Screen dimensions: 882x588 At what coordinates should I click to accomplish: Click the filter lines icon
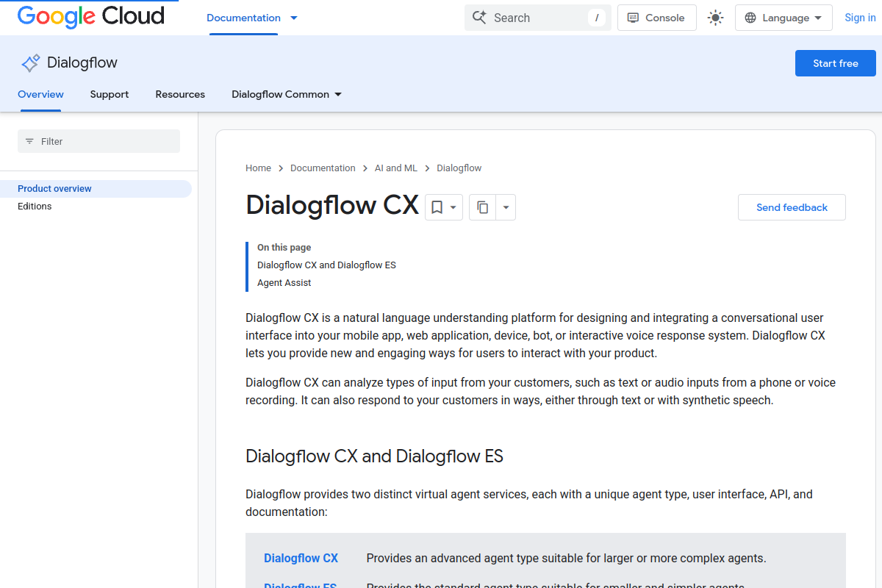point(29,141)
